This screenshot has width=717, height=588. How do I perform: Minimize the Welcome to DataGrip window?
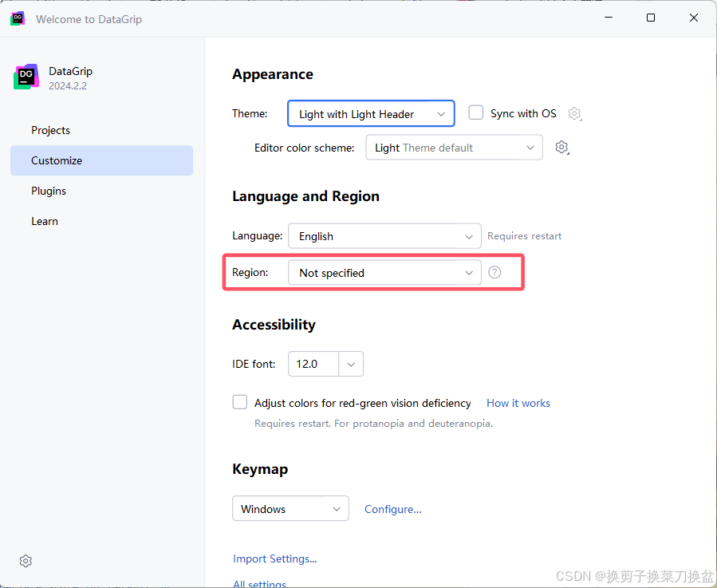click(x=609, y=18)
